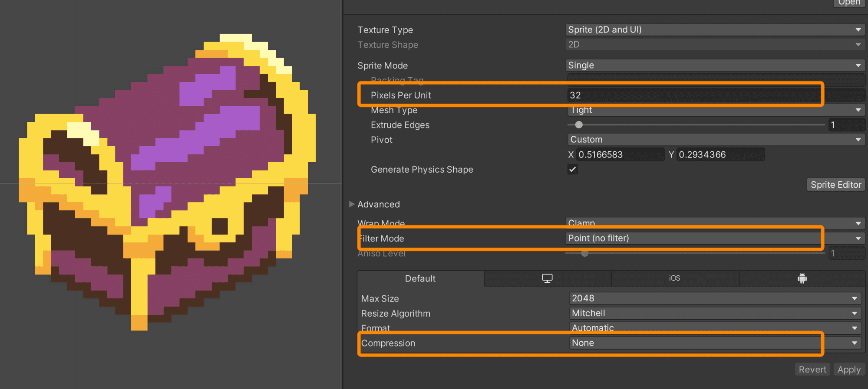Click the Pivot Y value field
This screenshot has height=389, width=868.
pos(720,154)
